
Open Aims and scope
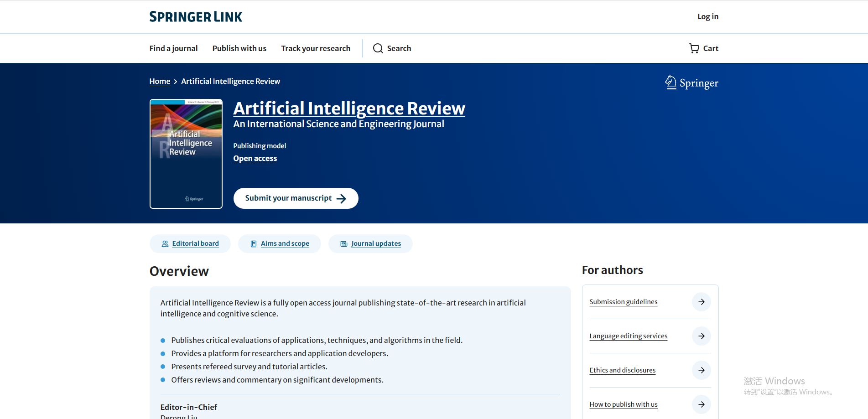coord(280,244)
